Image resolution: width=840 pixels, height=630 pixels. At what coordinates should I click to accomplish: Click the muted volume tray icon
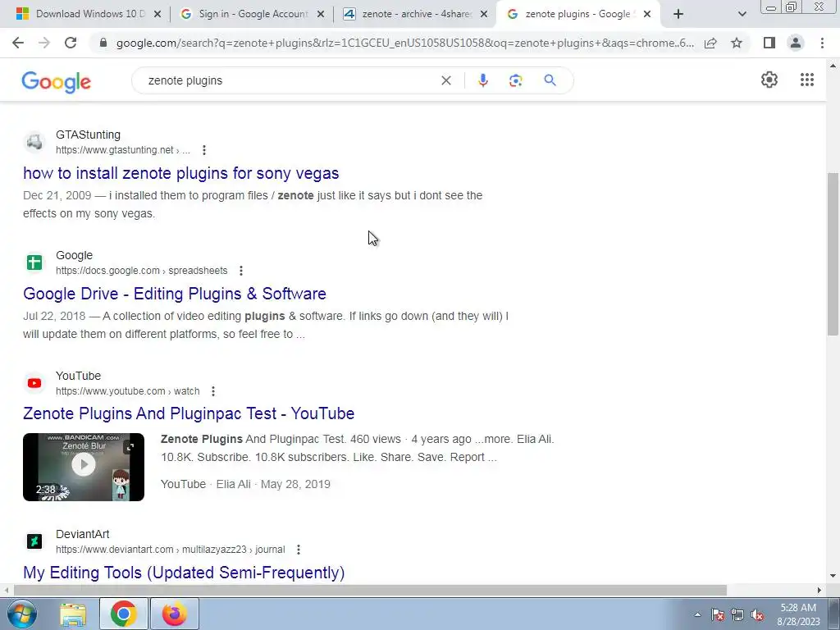(x=757, y=615)
